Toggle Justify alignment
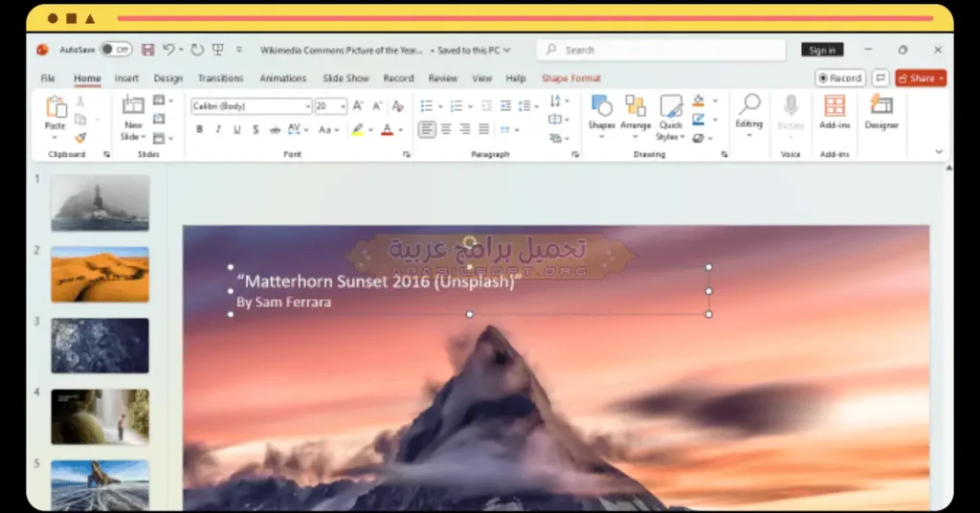The image size is (980, 513). [483, 129]
